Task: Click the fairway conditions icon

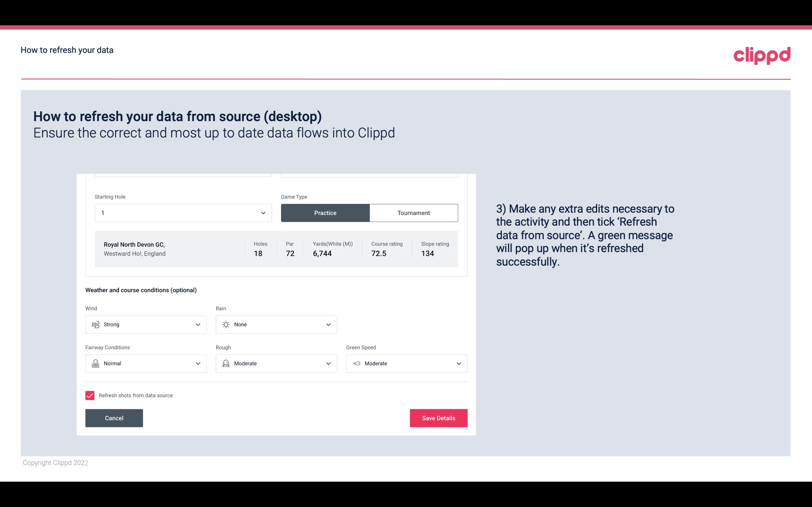Action: 95,363
